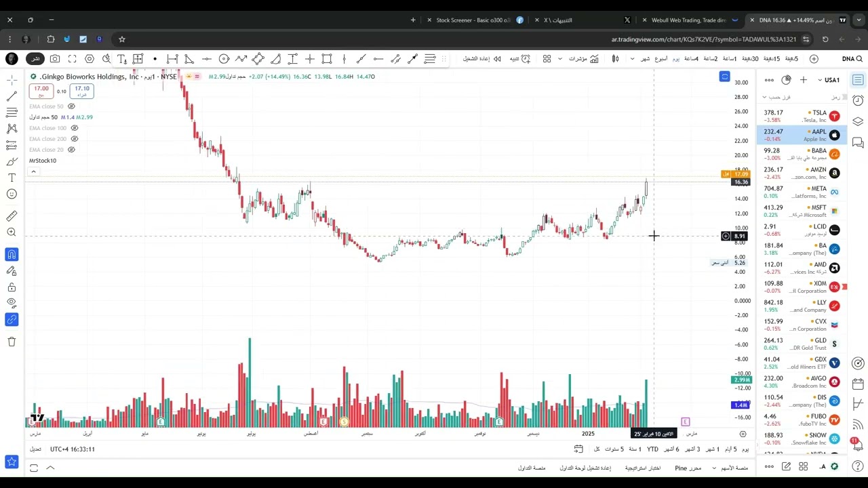Click the add symbol plus in watchlist header
The height and width of the screenshot is (488, 868).
(804, 80)
